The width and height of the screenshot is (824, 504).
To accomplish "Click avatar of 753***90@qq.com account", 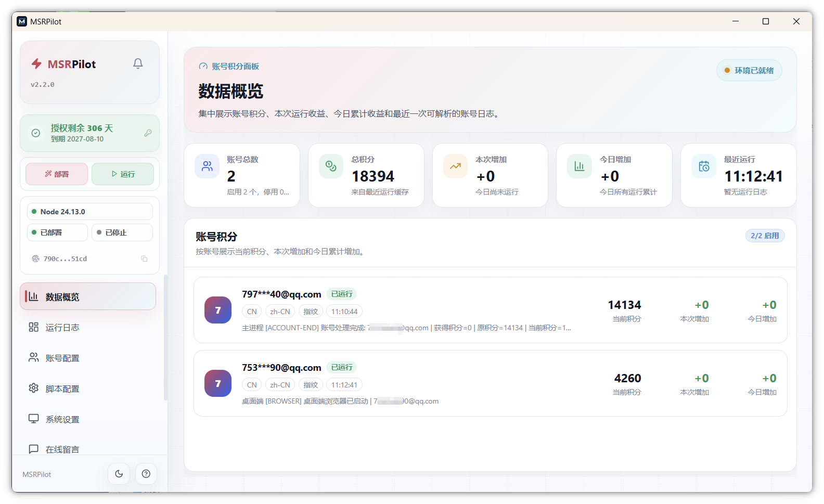I will pos(218,383).
